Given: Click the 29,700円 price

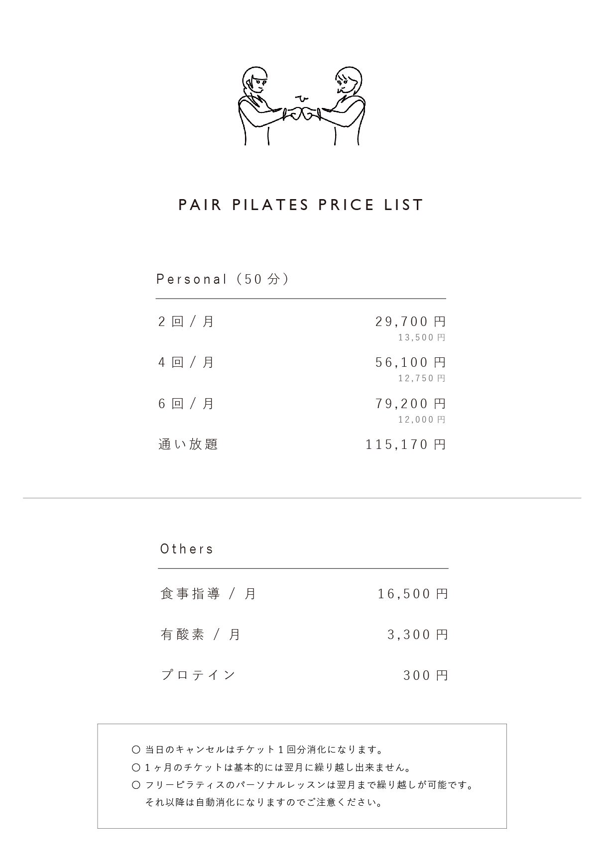Looking at the screenshot, I should pyautogui.click(x=411, y=322).
